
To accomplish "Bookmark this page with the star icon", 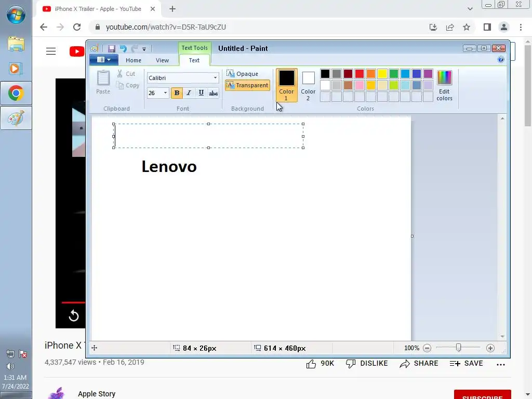I will pyautogui.click(x=467, y=27).
